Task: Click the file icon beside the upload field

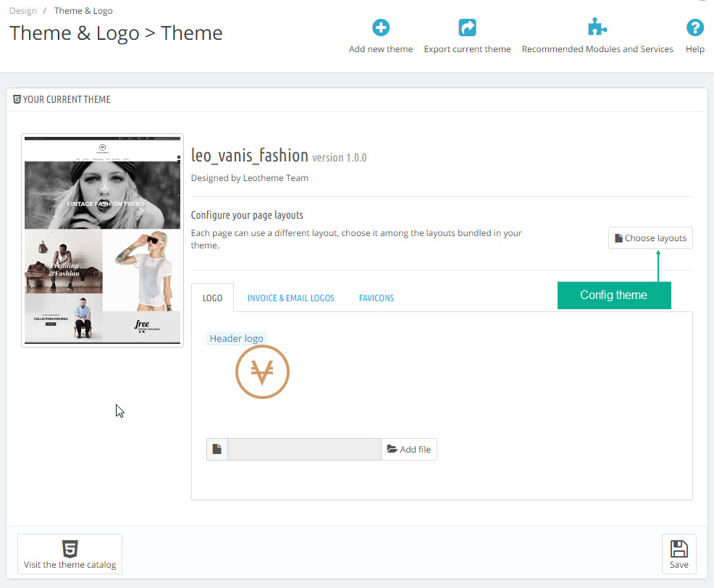Action: [217, 449]
